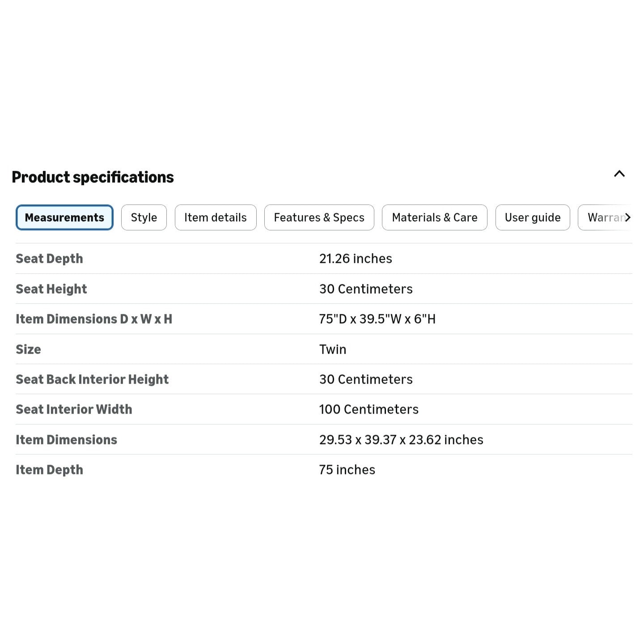644x644 pixels.
Task: Switch to the Style tab
Action: [x=144, y=217]
